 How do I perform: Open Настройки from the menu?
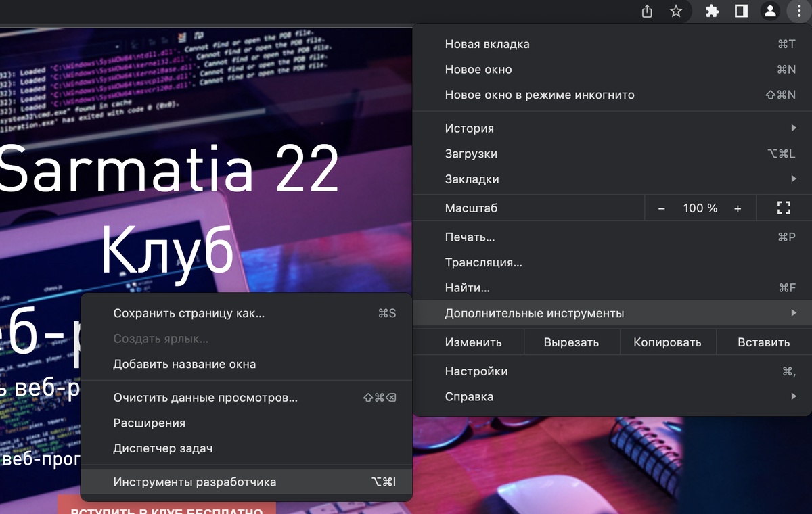click(x=612, y=371)
